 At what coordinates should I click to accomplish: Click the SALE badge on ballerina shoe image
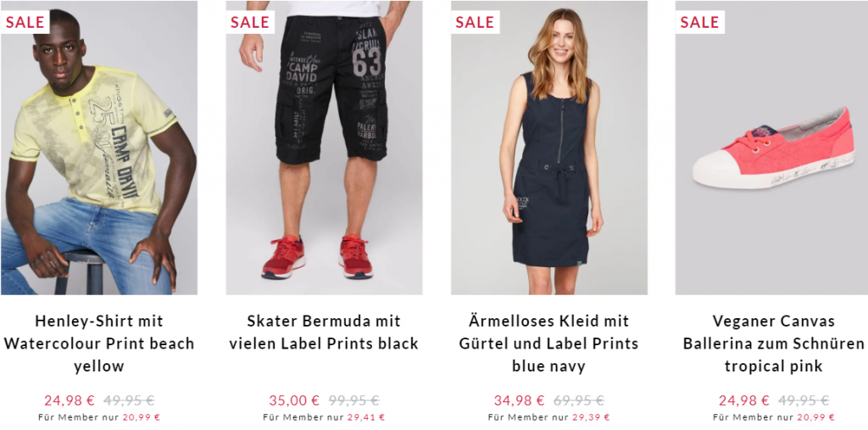699,22
